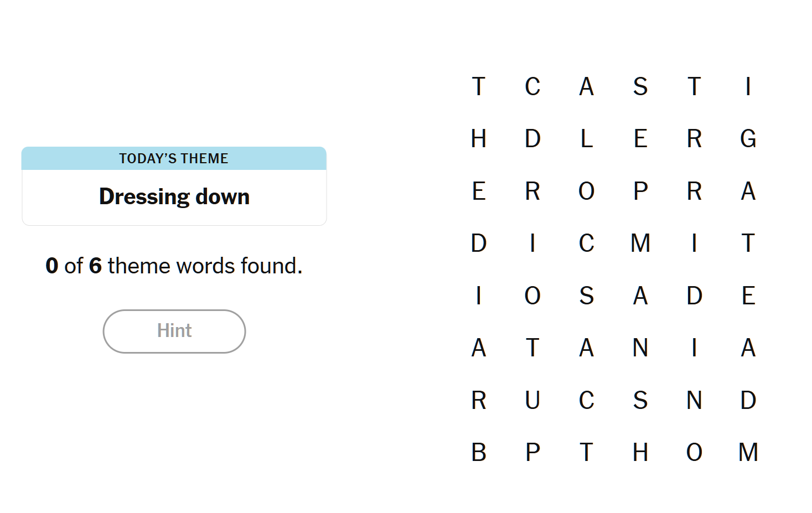This screenshot has height=513, width=812.
Task: Click the Dressing down theme card
Action: (x=174, y=186)
